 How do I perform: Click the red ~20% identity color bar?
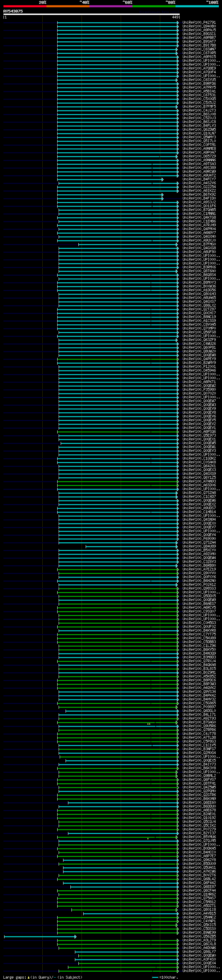[x=25, y=6]
